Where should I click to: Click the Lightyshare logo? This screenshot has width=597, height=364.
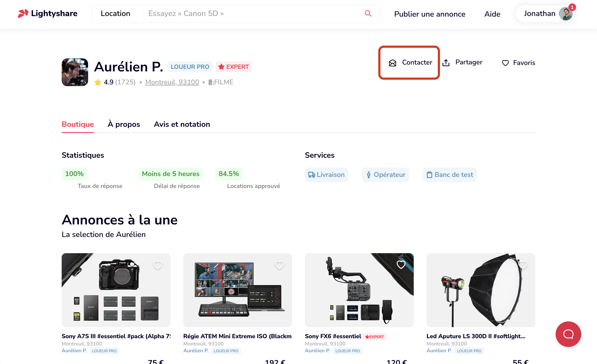click(x=48, y=14)
